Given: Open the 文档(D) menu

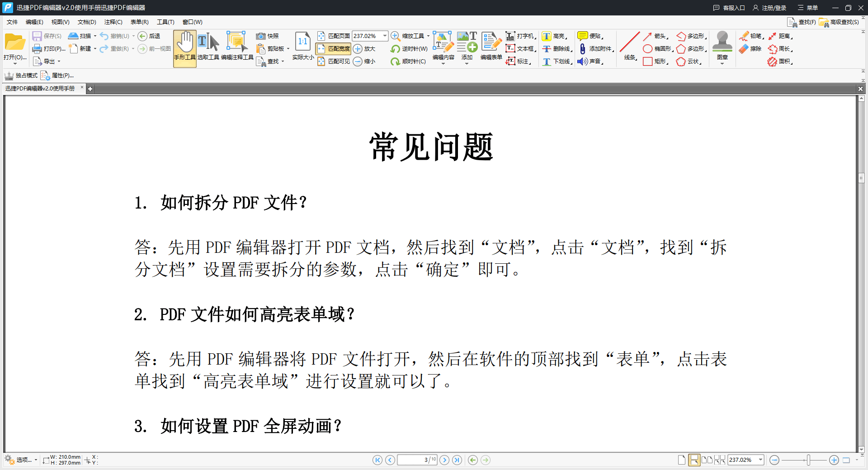Looking at the screenshot, I should click(x=87, y=22).
